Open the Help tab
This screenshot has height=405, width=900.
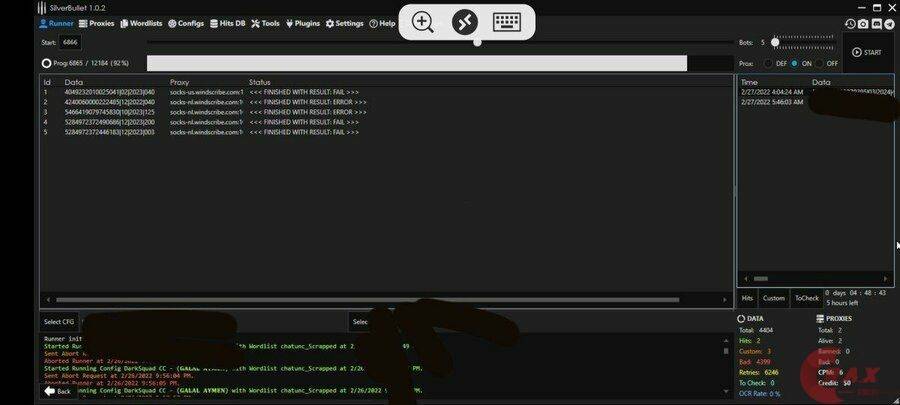click(x=382, y=24)
